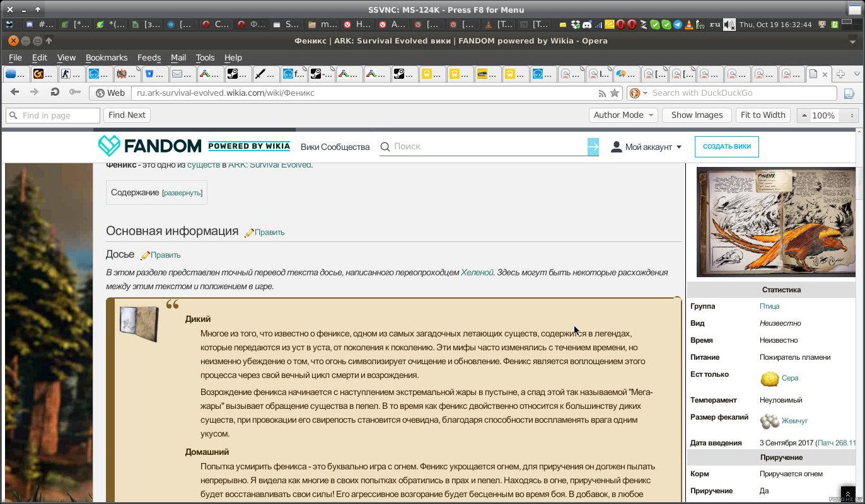Click the ru keyboard layout indicator
This screenshot has width=865, height=504.
tap(714, 25)
